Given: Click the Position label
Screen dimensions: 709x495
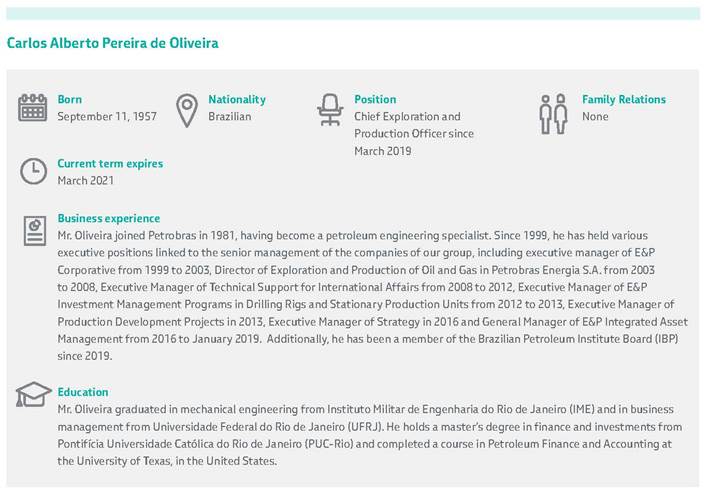Looking at the screenshot, I should (375, 99).
